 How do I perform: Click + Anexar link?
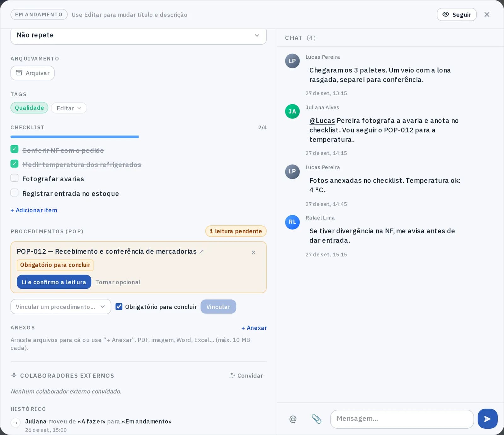coord(254,328)
